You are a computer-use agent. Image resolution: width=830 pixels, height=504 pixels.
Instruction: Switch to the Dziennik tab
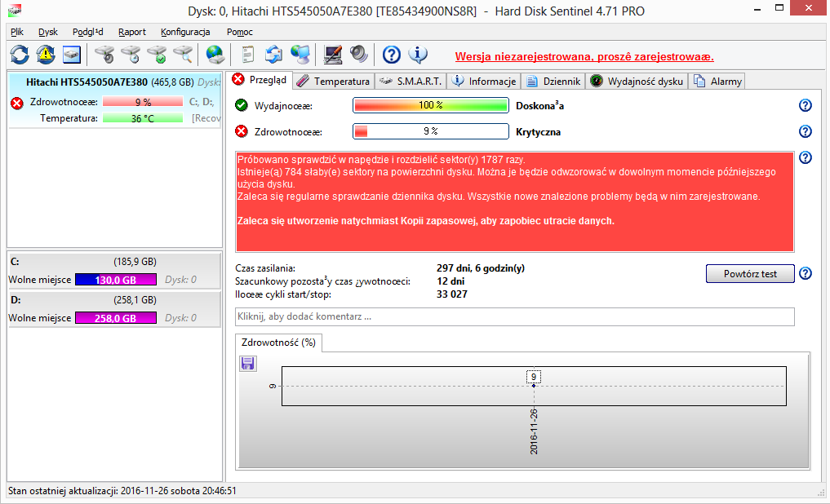[553, 82]
